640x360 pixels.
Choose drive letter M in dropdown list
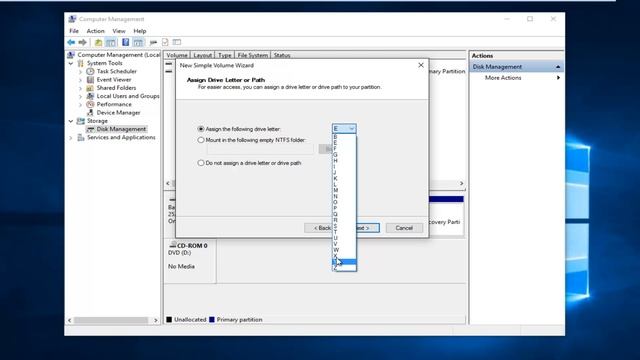coord(344,190)
